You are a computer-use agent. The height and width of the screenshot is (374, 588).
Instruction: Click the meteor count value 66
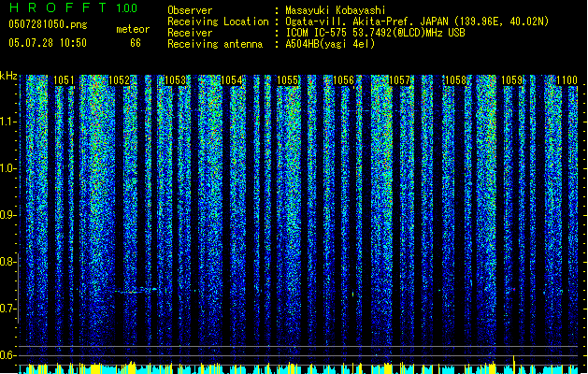(136, 43)
